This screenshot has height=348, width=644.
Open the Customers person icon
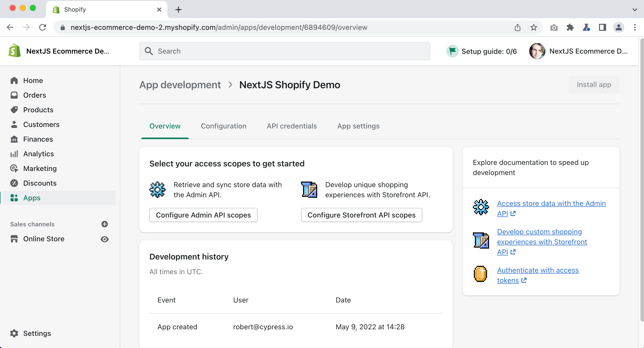click(14, 124)
